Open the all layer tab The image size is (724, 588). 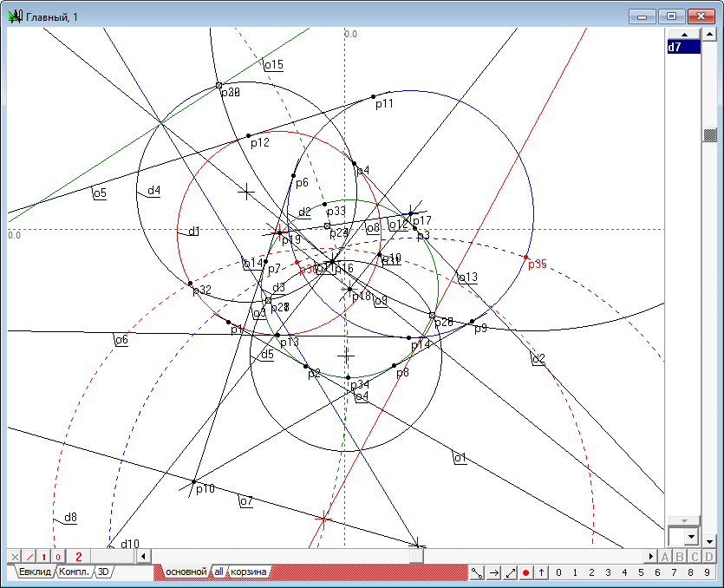pyautogui.click(x=219, y=572)
